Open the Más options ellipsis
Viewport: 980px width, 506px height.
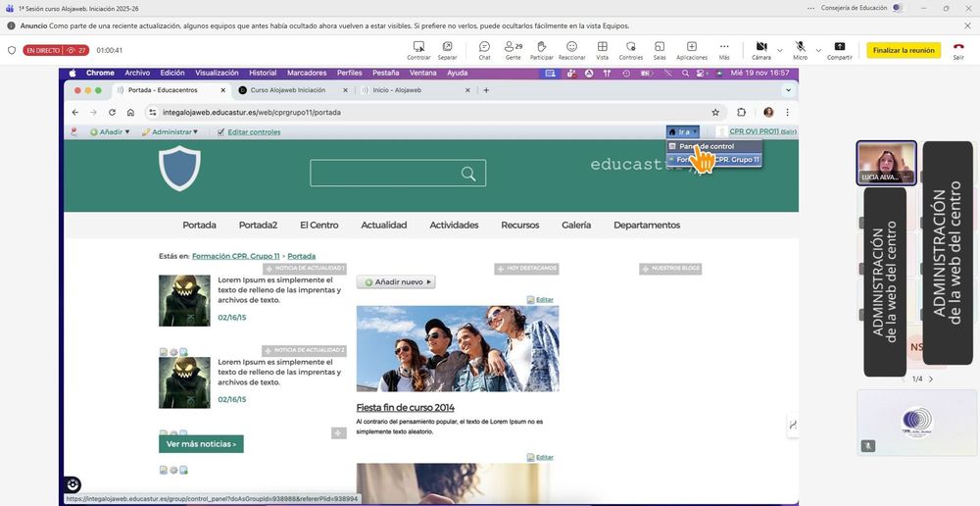724,50
